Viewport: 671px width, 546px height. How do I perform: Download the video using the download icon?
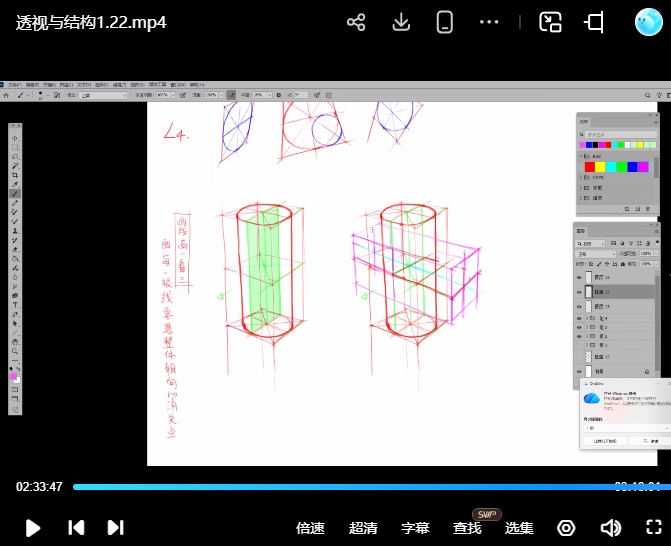(401, 23)
